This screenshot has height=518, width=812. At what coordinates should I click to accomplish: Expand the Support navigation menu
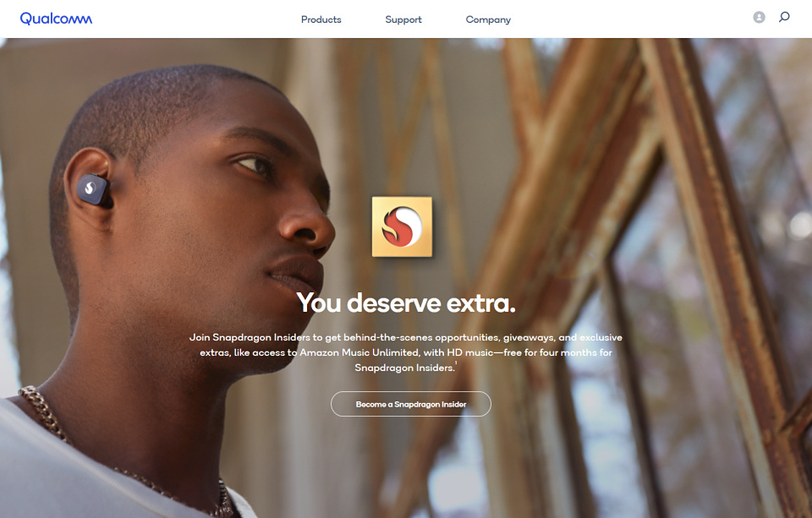coord(403,19)
